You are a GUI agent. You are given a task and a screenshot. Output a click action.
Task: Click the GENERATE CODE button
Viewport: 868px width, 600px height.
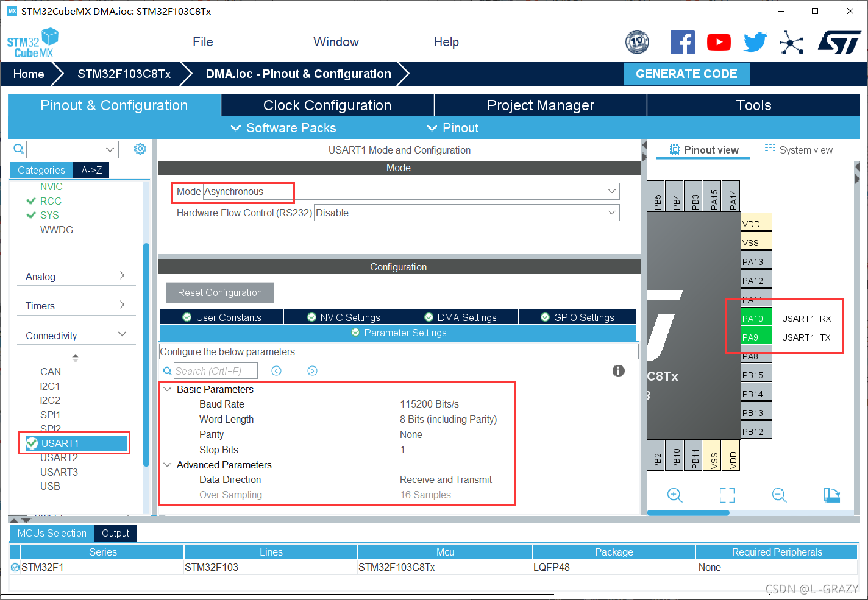click(686, 74)
